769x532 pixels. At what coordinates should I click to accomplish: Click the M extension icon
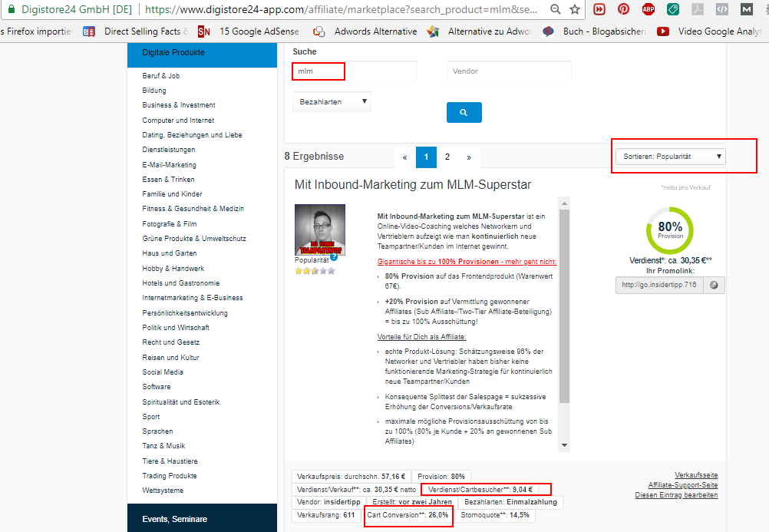[747, 9]
